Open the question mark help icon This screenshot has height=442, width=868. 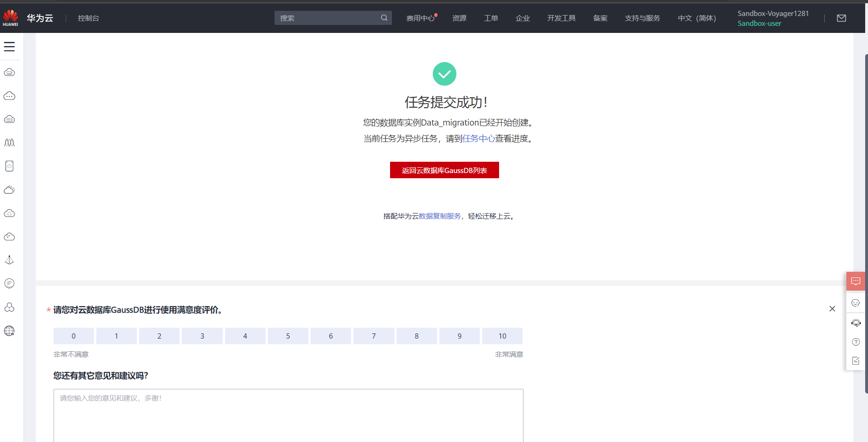[855, 342]
